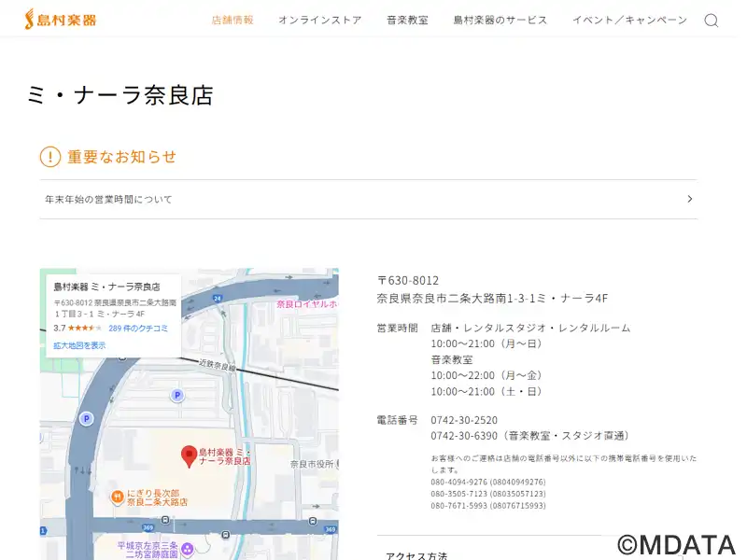Click the 重要なお知らせ exclamation icon

50,157
